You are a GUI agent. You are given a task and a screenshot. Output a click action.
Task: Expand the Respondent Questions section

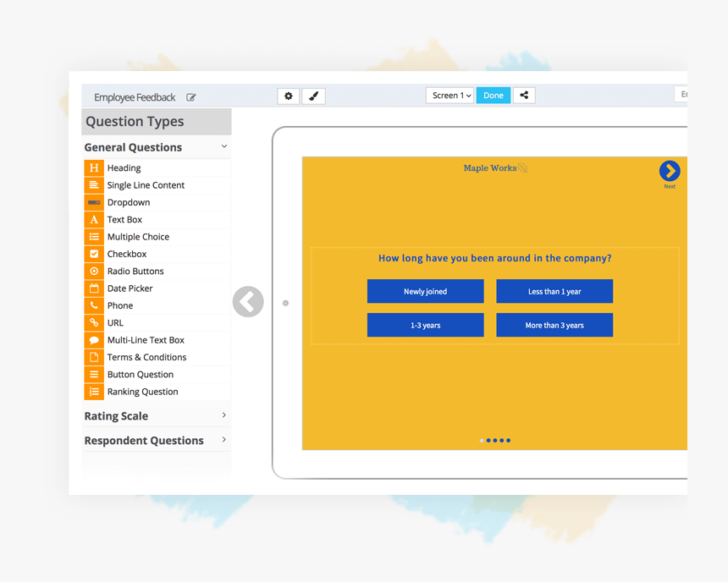[x=224, y=440]
